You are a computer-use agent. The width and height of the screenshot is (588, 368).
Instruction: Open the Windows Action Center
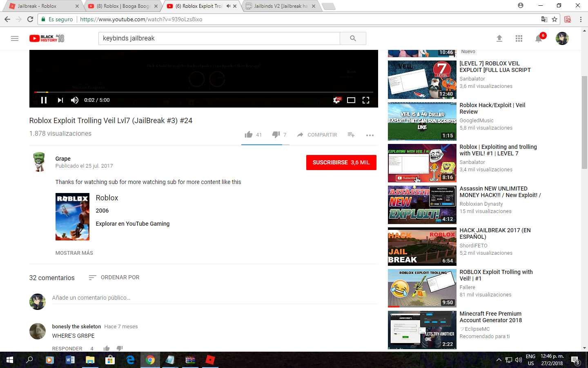(575, 360)
